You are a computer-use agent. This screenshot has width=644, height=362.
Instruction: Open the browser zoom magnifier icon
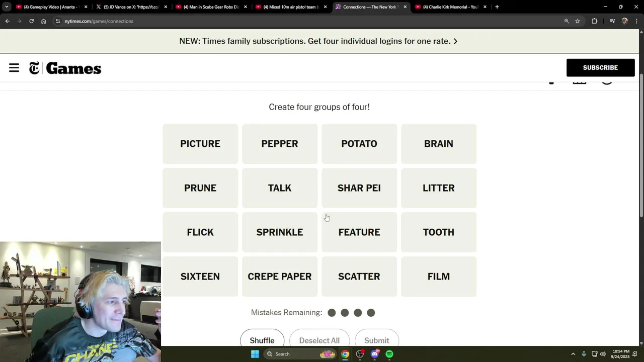tap(567, 21)
